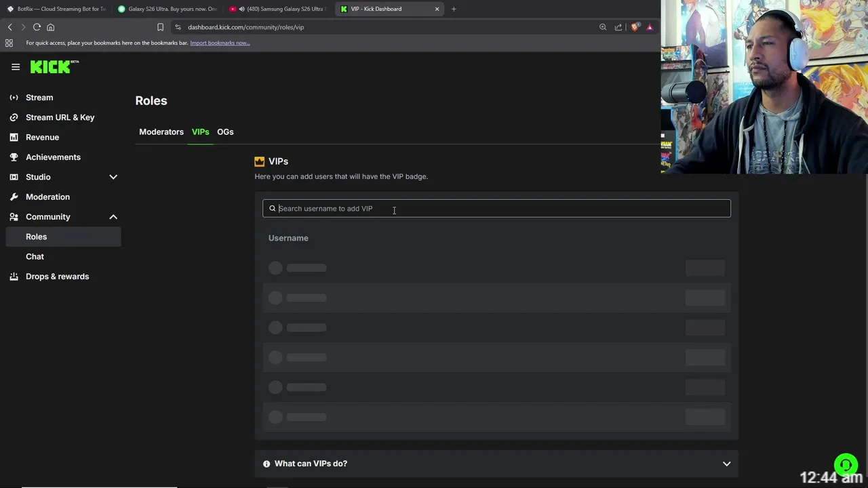Viewport: 868px width, 488px height.
Task: Click the Moderation wrench icon
Action: (x=14, y=197)
